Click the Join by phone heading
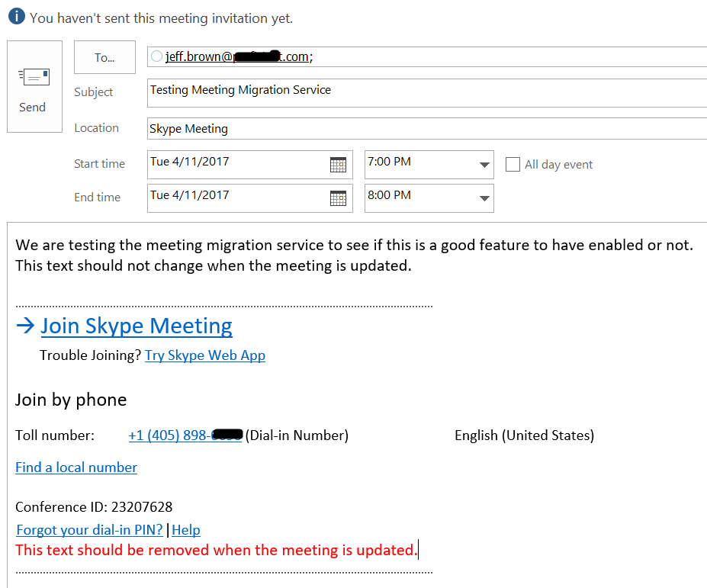Viewport: 707px width, 588px height. [x=71, y=400]
